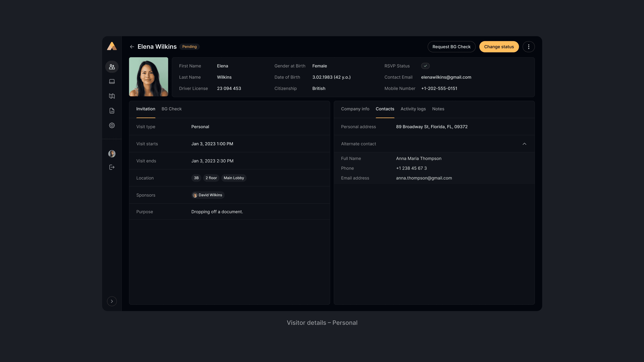
Task: Click the back arrow next to Elena Wilkins
Action: (x=132, y=47)
